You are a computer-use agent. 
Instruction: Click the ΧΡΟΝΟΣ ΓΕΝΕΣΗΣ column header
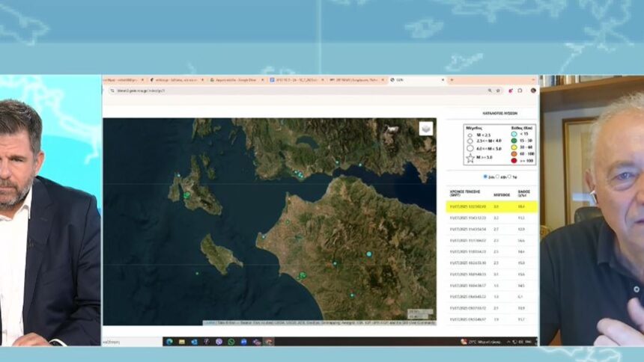465,193
